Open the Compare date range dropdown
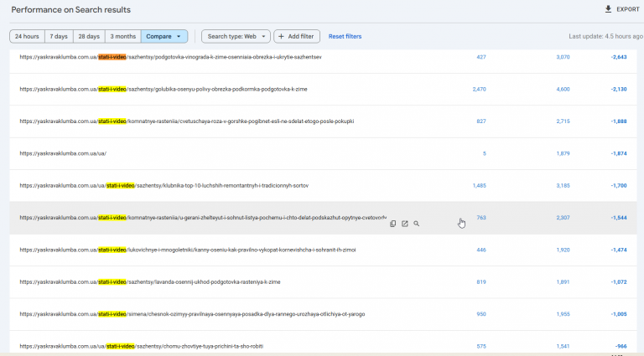This screenshot has height=356, width=644. (x=164, y=37)
